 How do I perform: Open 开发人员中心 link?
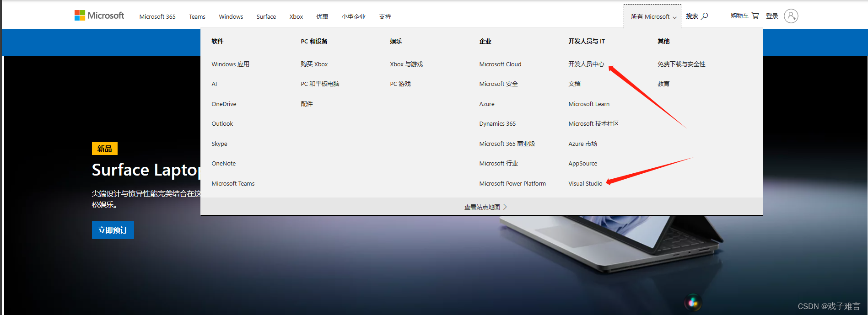tap(586, 64)
